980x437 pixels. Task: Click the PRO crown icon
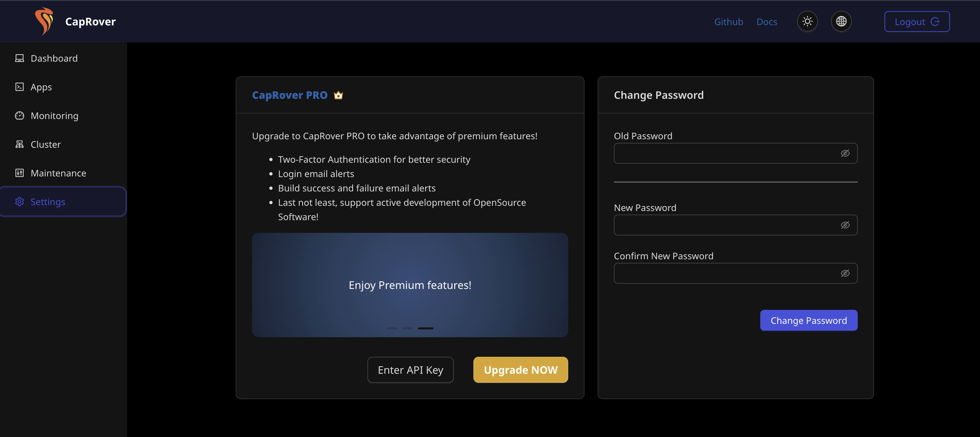[x=338, y=95]
